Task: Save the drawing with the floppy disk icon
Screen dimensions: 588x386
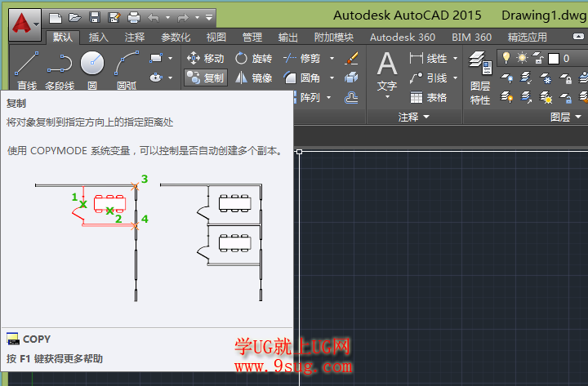Action: 95,18
